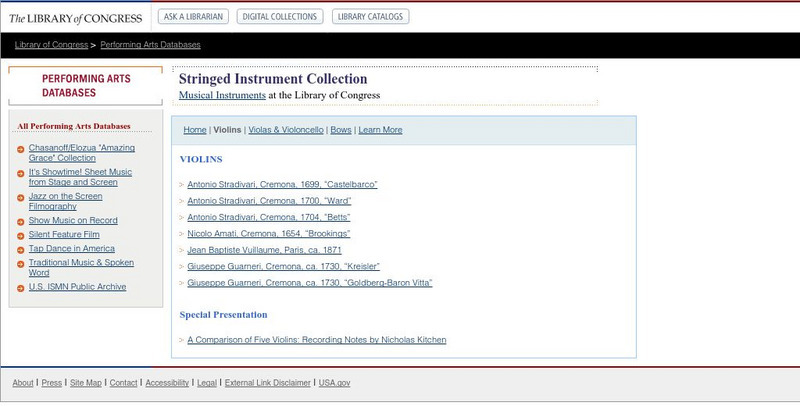This screenshot has width=800, height=406.
Task: Open Chasanoff/Elozua Amazing Grace Collection link
Action: click(x=82, y=153)
